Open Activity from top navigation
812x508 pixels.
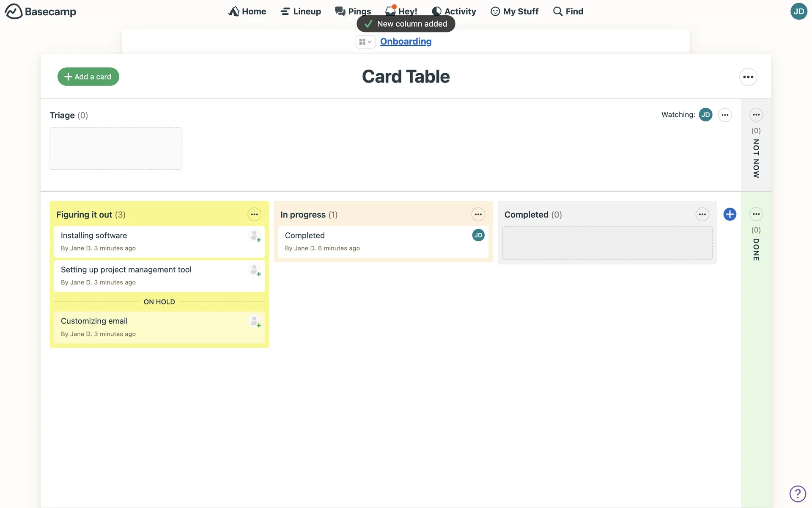tap(454, 11)
